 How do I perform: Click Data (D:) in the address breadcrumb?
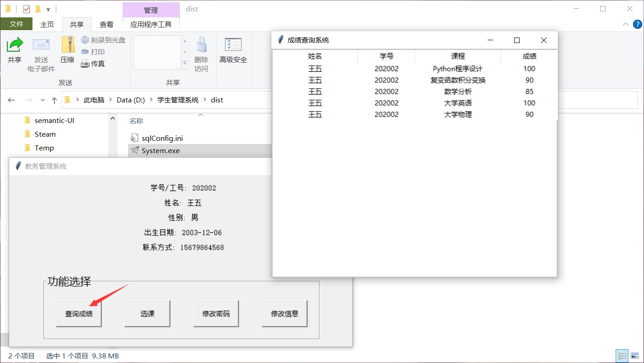131,100
